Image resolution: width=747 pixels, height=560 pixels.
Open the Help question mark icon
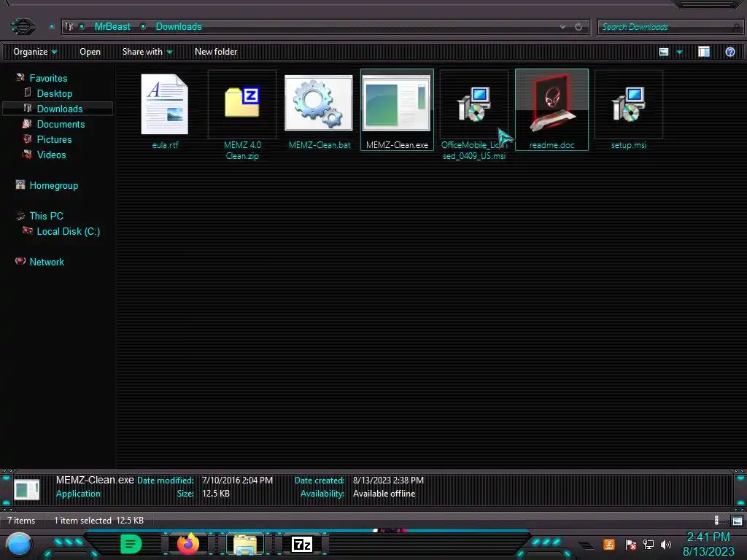click(x=729, y=52)
